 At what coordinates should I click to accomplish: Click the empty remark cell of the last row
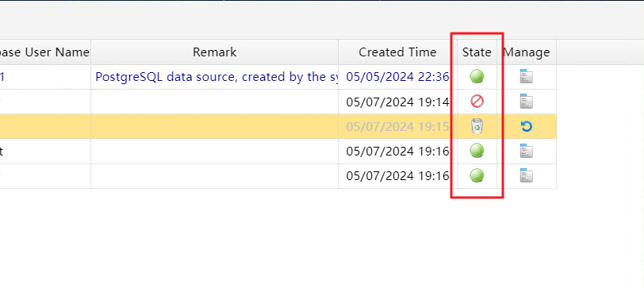pos(215,176)
